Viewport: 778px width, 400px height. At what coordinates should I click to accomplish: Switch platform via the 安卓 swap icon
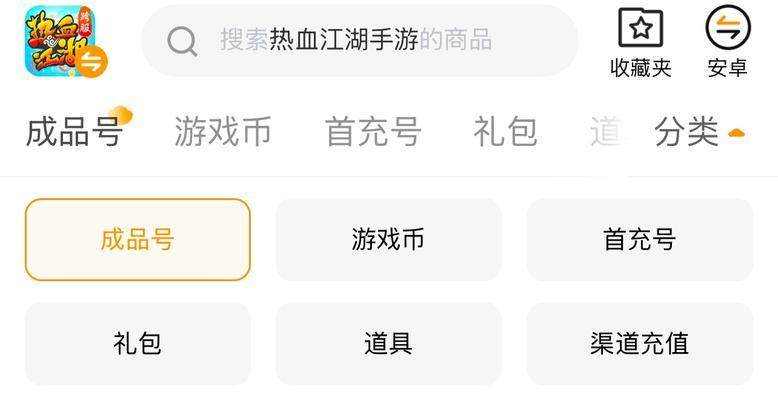click(728, 28)
